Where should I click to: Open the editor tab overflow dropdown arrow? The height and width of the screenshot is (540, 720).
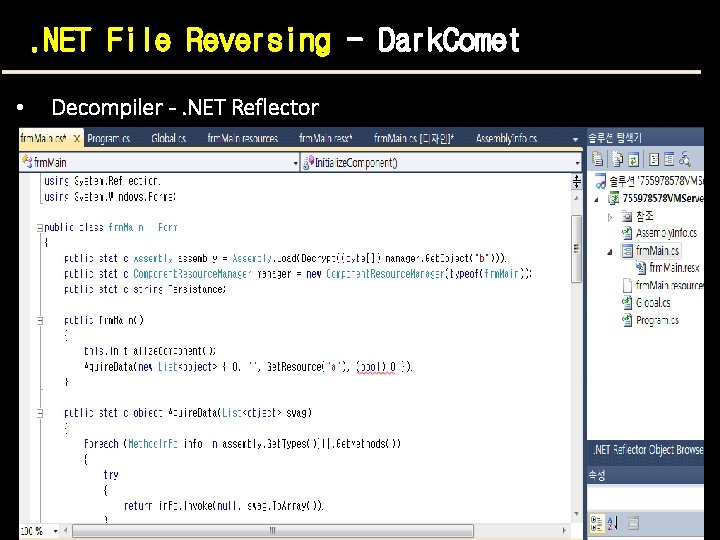tap(575, 139)
